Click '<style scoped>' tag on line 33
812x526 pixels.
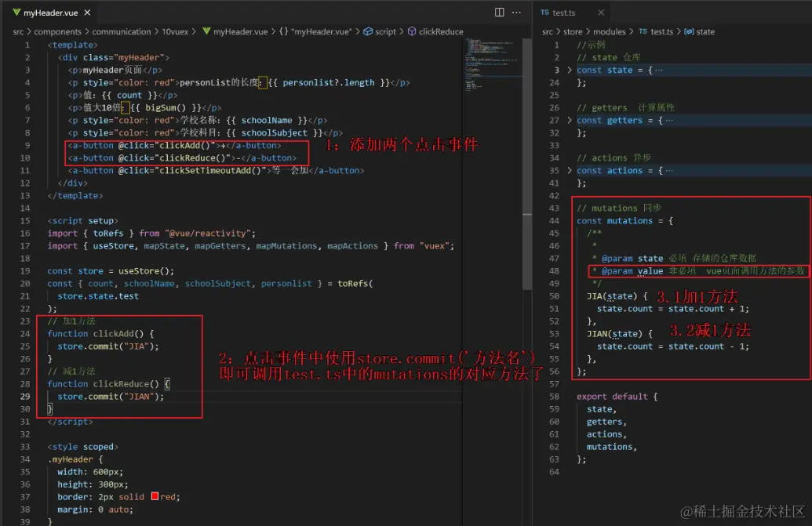coord(83,446)
